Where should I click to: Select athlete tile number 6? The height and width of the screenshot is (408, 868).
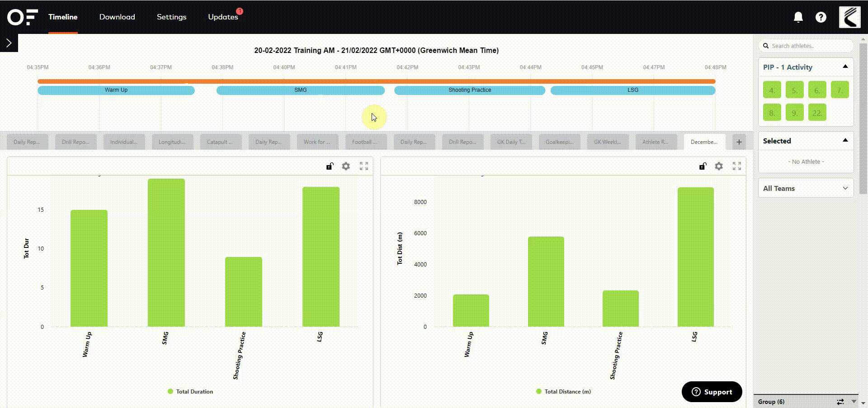click(x=817, y=90)
